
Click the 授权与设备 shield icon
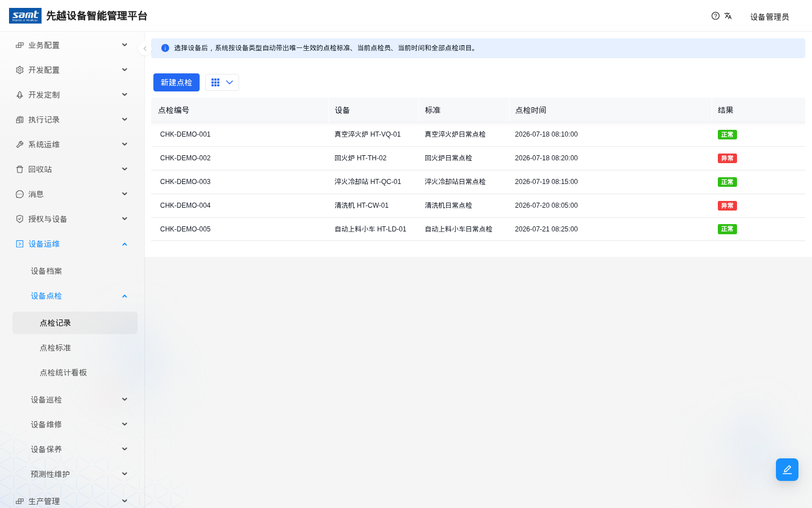(20, 219)
